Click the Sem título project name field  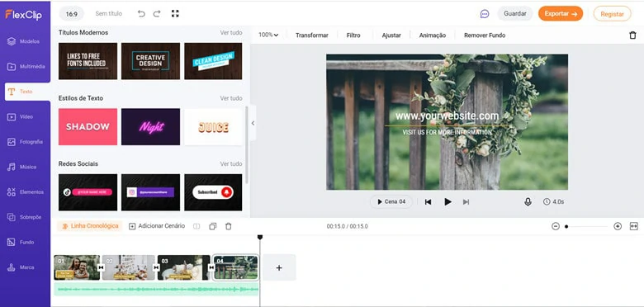(x=108, y=13)
